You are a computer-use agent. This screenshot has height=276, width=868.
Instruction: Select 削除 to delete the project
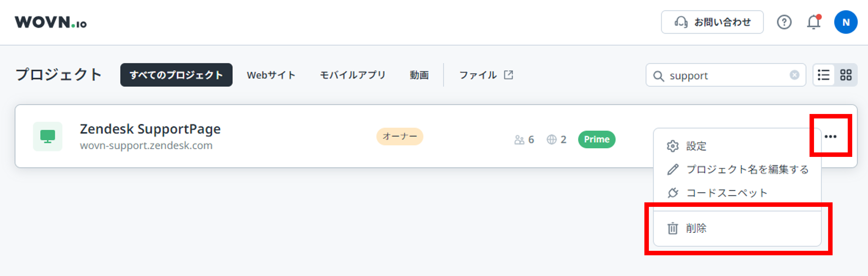coord(696,228)
